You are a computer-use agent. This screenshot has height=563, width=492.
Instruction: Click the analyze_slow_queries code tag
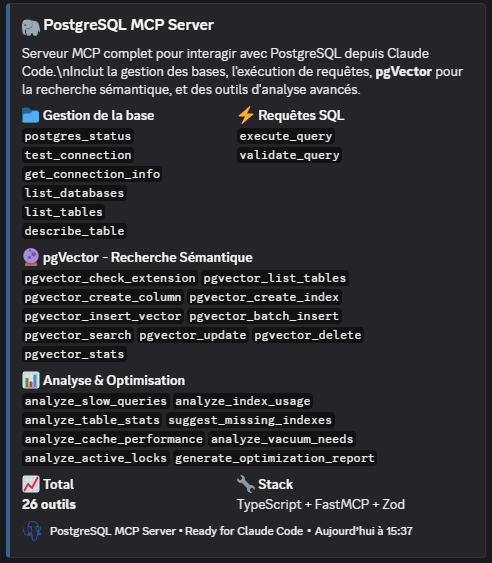tap(96, 401)
